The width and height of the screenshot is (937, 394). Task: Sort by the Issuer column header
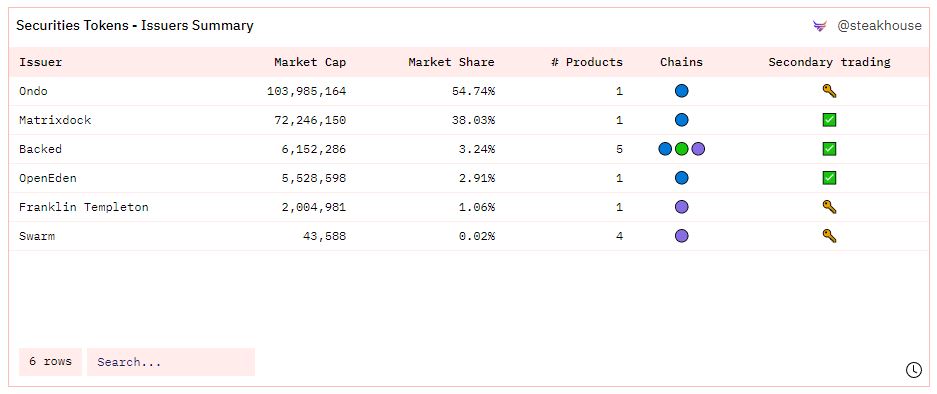[x=40, y=62]
